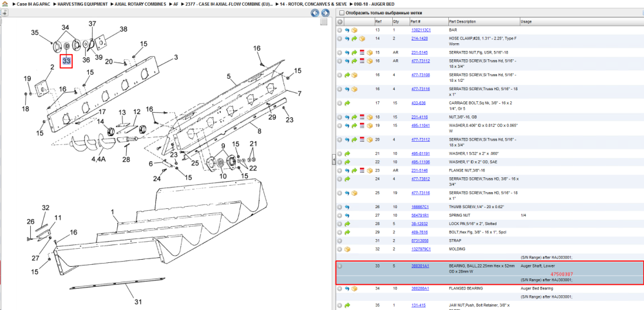The width and height of the screenshot is (644, 310).
Task: Click box icon in HOSE CLAMP row 14
Action: [x=362, y=39]
